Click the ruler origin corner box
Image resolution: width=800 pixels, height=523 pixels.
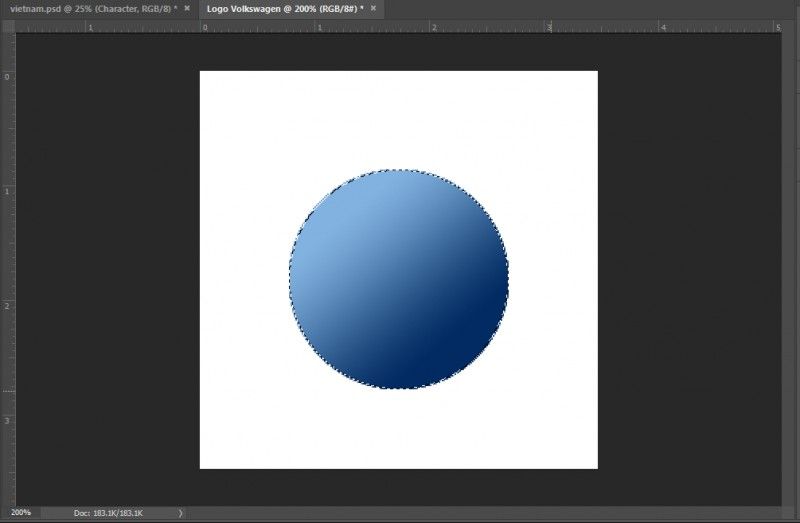6,27
